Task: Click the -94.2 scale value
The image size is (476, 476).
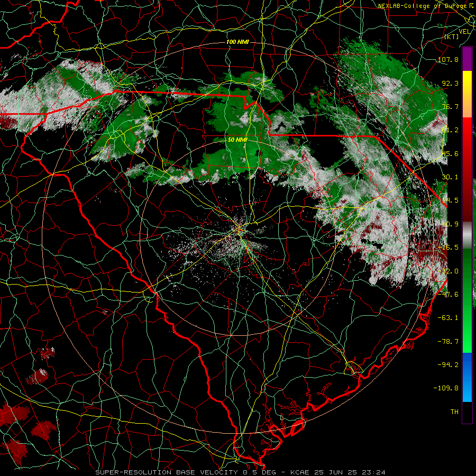Action: click(448, 365)
